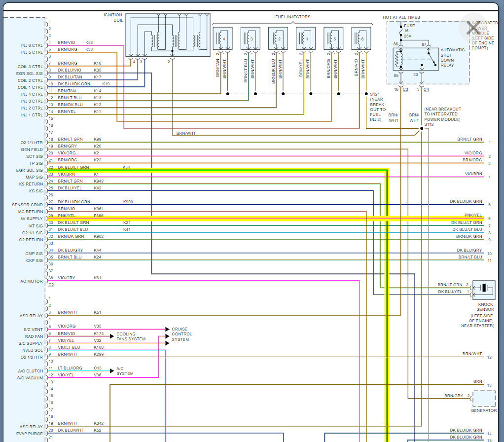The height and width of the screenshot is (442, 504).
Task: Click the K942 circuit code
Action: click(x=99, y=181)
